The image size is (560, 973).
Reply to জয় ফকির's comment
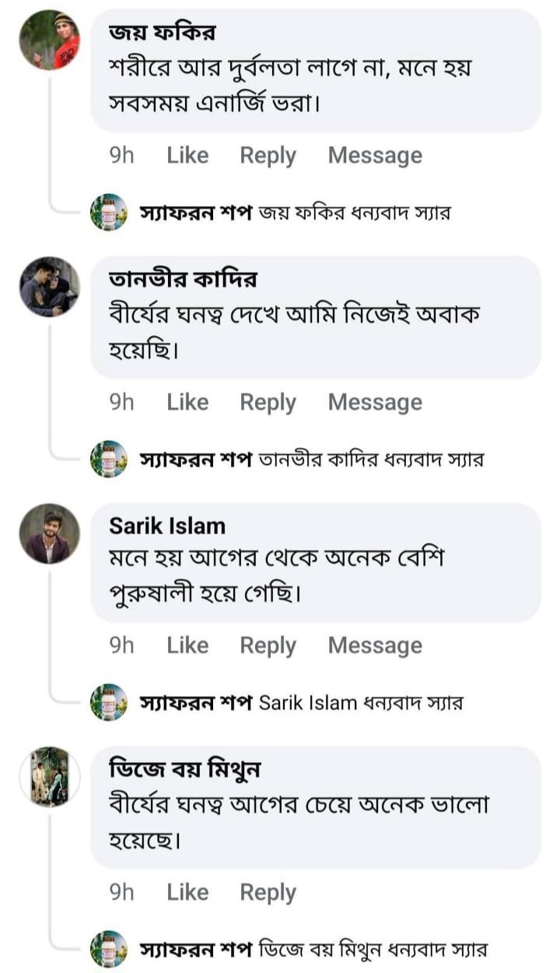pyautogui.click(x=268, y=156)
